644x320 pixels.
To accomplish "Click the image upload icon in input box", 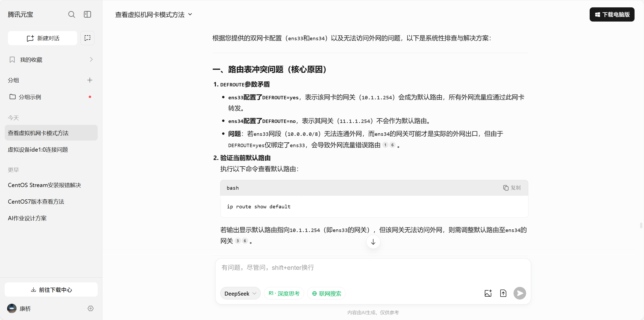I will tap(488, 293).
